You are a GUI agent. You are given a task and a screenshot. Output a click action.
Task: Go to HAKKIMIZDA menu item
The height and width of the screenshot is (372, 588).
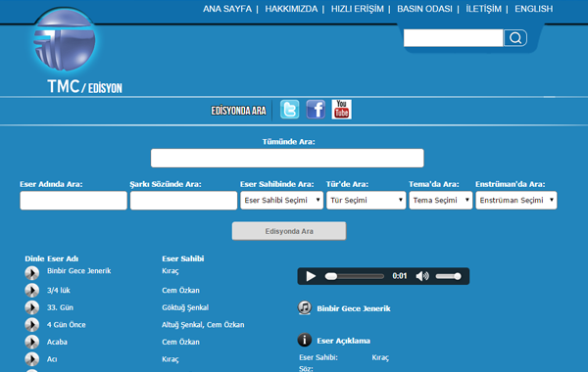tap(291, 9)
